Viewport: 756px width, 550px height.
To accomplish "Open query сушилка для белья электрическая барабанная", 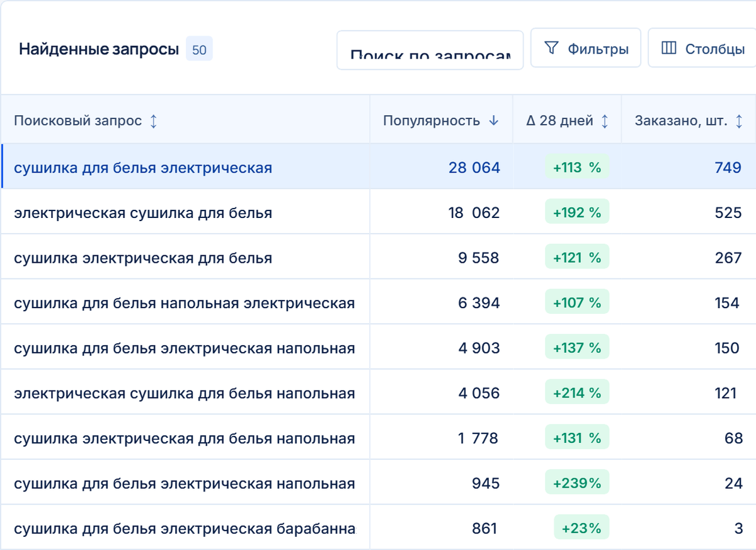I will click(x=185, y=529).
